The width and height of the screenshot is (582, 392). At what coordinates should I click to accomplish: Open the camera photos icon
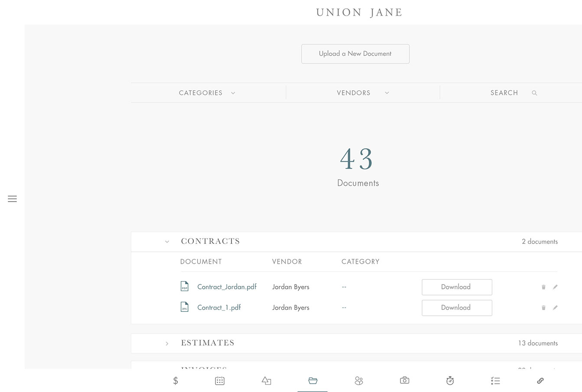404,380
